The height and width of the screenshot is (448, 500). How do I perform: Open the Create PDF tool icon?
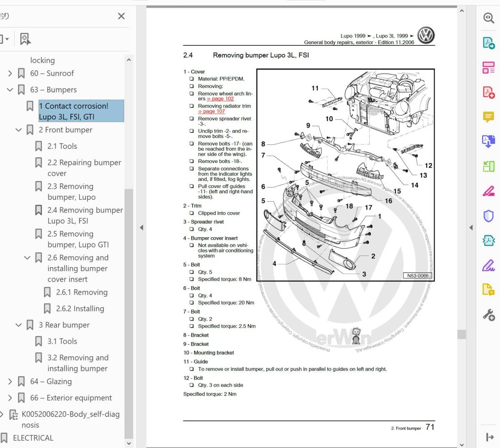point(488,43)
